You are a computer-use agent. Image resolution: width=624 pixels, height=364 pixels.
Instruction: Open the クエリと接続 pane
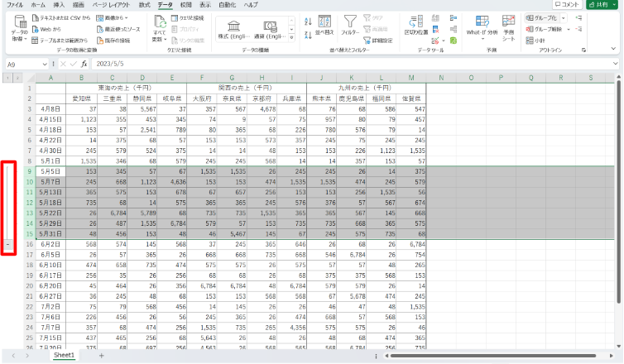pyautogui.click(x=187, y=18)
